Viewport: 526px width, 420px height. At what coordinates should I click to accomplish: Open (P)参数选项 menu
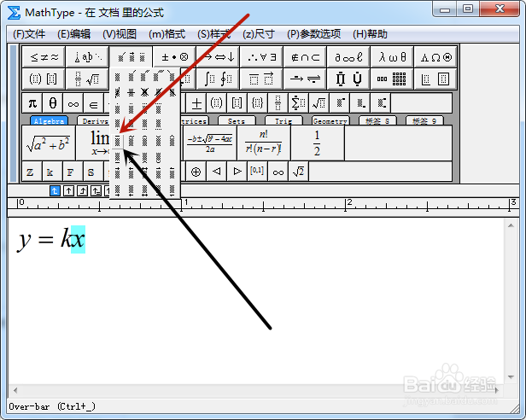313,34
